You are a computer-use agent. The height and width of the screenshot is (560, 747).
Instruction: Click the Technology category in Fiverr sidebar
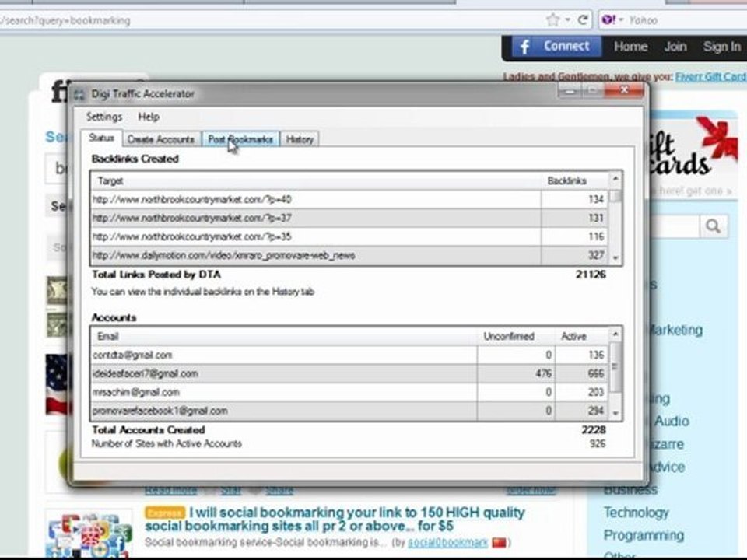click(x=637, y=513)
